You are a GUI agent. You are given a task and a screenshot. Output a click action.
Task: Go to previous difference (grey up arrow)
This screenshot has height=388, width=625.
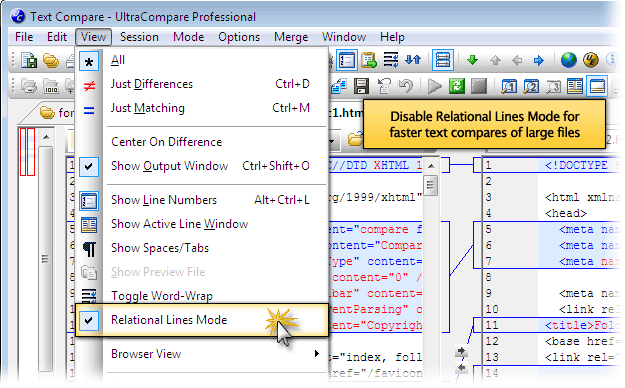tap(495, 60)
